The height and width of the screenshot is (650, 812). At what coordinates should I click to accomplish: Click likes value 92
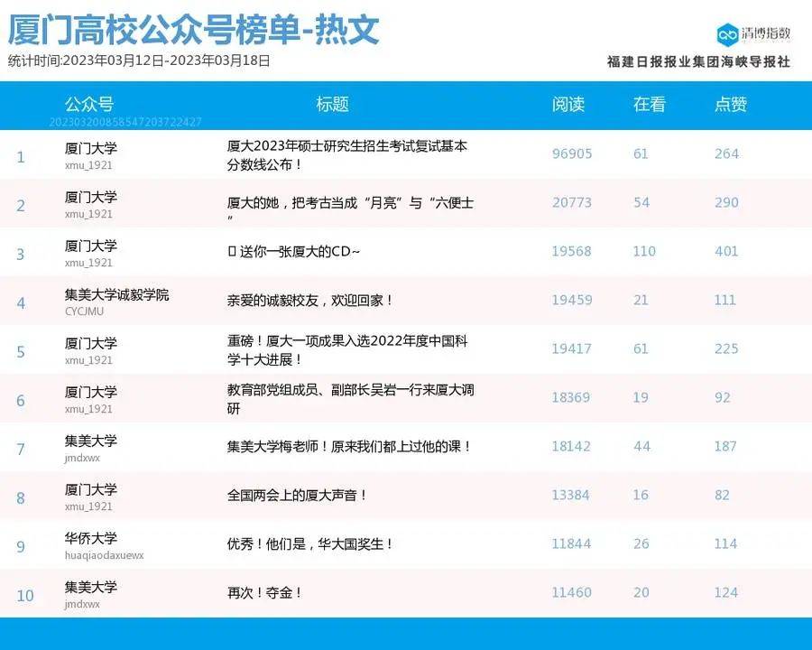coord(723,397)
